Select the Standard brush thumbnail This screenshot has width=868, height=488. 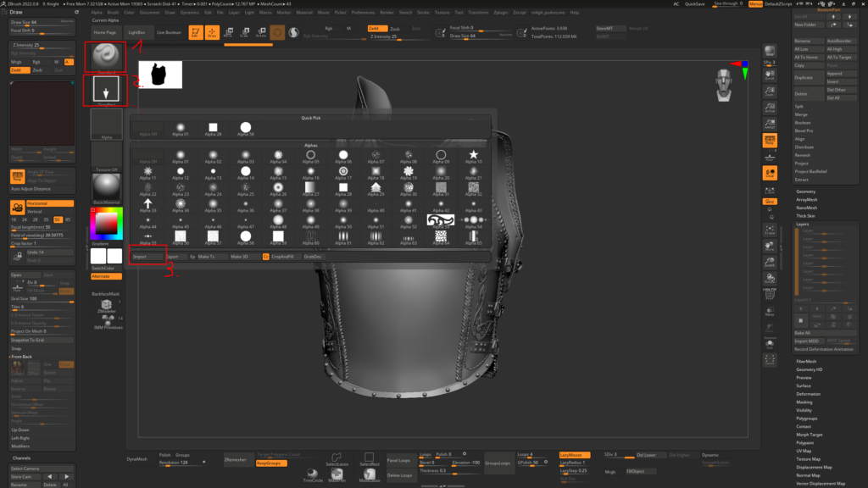click(x=107, y=57)
